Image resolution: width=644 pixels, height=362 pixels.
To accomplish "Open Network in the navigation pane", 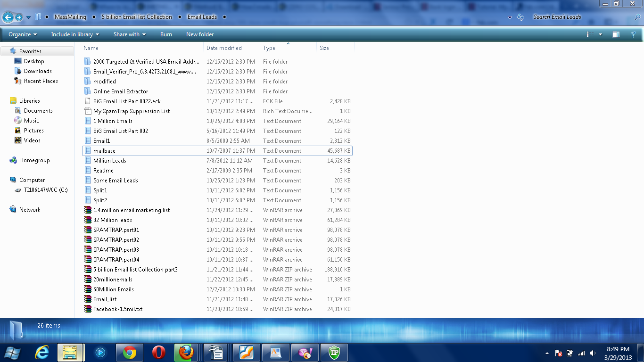I will click(30, 210).
